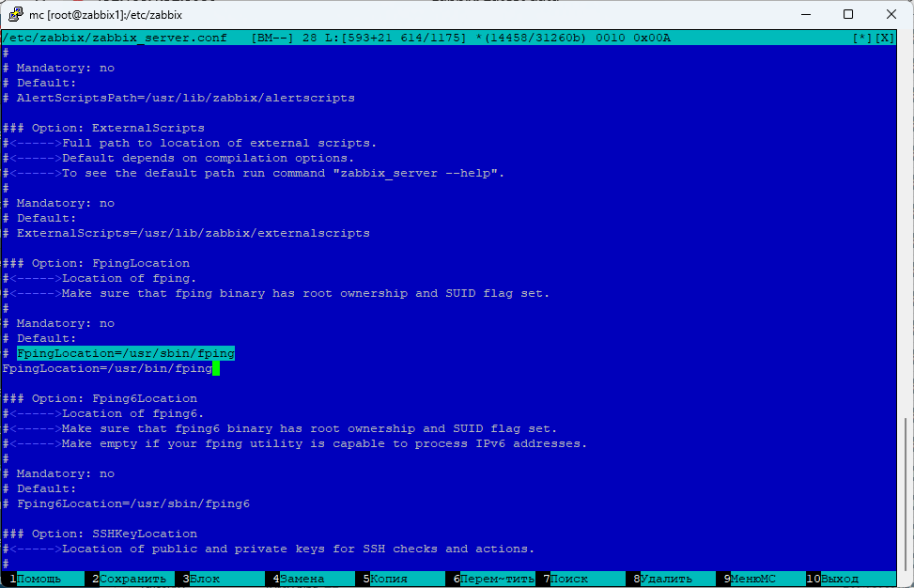This screenshot has height=588, width=914.
Task: Click the '### Option: Fping6Location' line
Action: [100, 398]
